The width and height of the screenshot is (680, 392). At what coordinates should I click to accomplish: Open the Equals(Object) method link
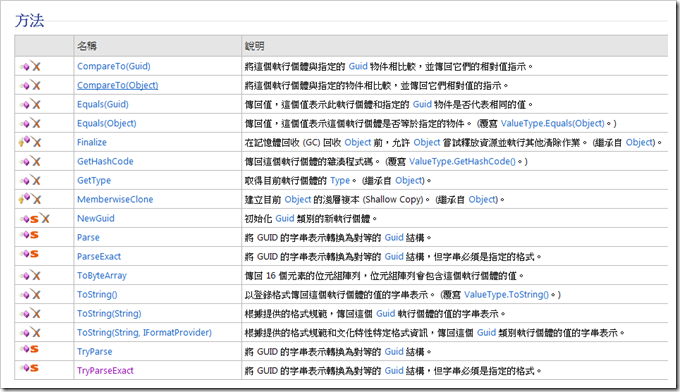pos(107,124)
